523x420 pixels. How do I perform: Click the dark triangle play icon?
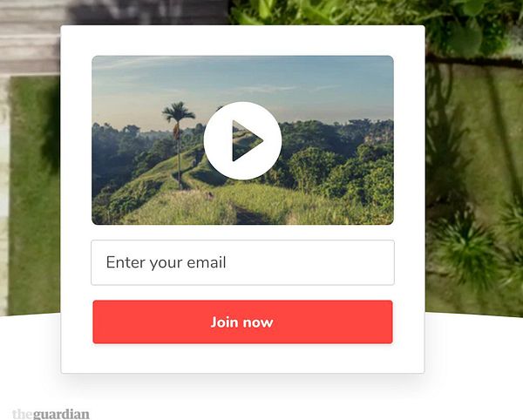(x=248, y=140)
